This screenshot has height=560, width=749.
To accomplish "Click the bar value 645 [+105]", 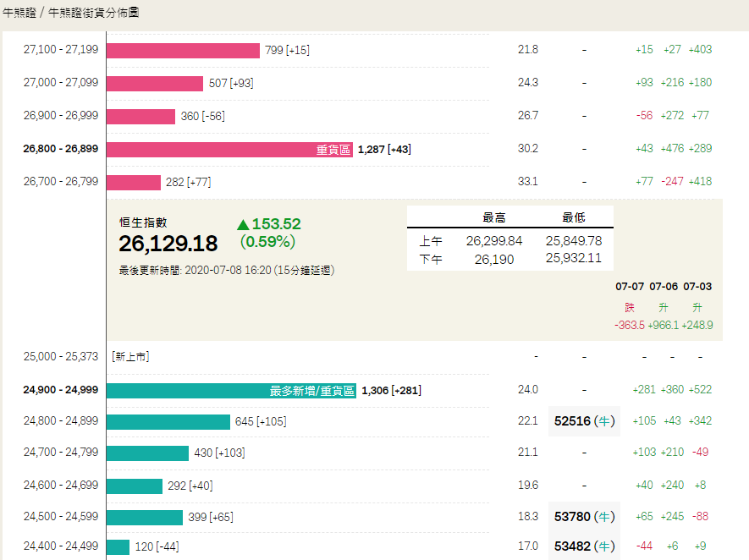I will coord(261,421).
